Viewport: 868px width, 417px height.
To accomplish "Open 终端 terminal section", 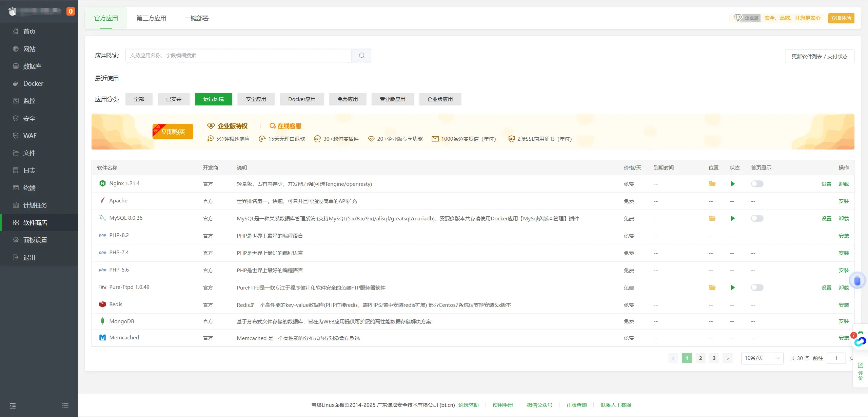I will 39,188.
